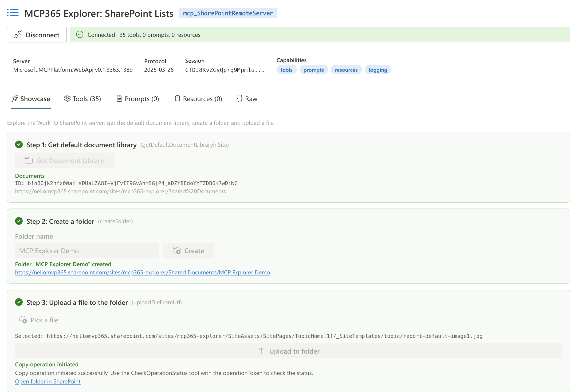This screenshot has width=574, height=392.
Task: Click the mcp_SharePointRemoteServer badge
Action: click(x=228, y=13)
